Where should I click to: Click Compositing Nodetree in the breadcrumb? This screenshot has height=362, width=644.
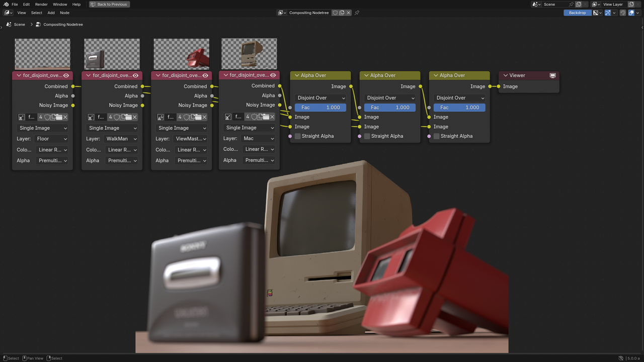click(63, 24)
